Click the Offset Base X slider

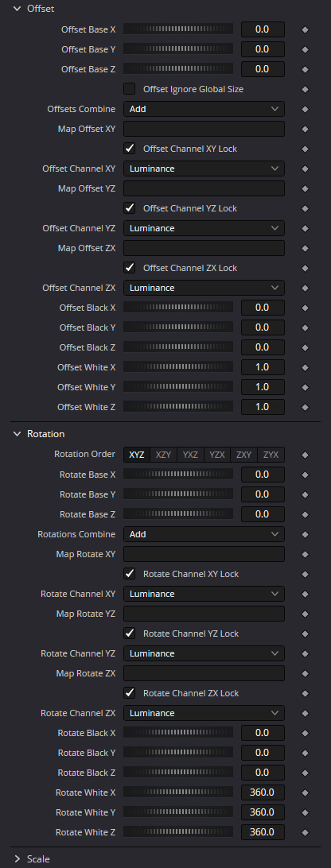coord(178,29)
